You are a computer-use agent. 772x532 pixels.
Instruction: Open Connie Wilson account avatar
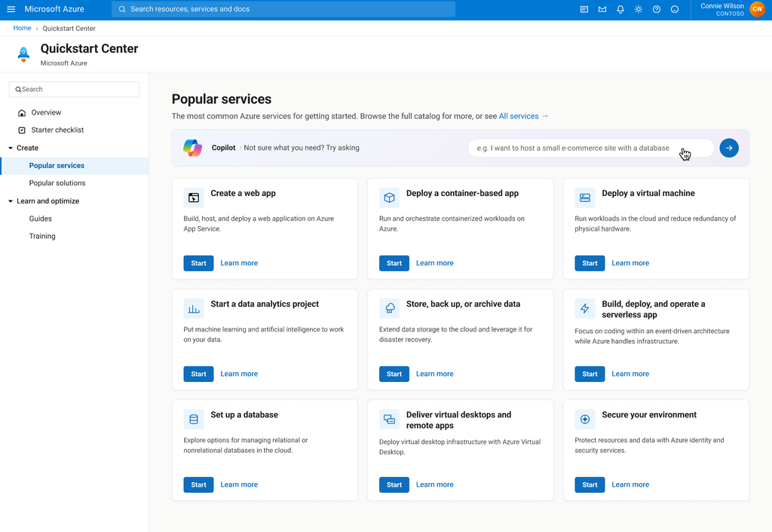[x=757, y=9]
